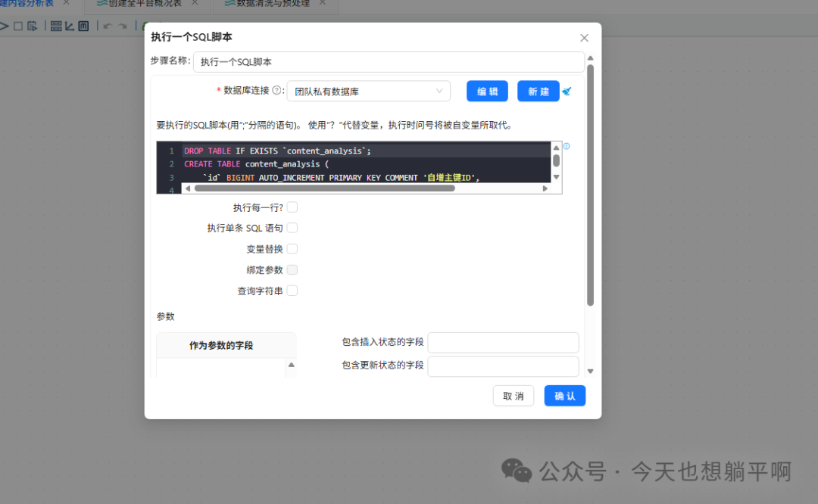Image resolution: width=818 pixels, height=504 pixels.
Task: Click the dialog scroll down arrow
Action: coord(591,372)
